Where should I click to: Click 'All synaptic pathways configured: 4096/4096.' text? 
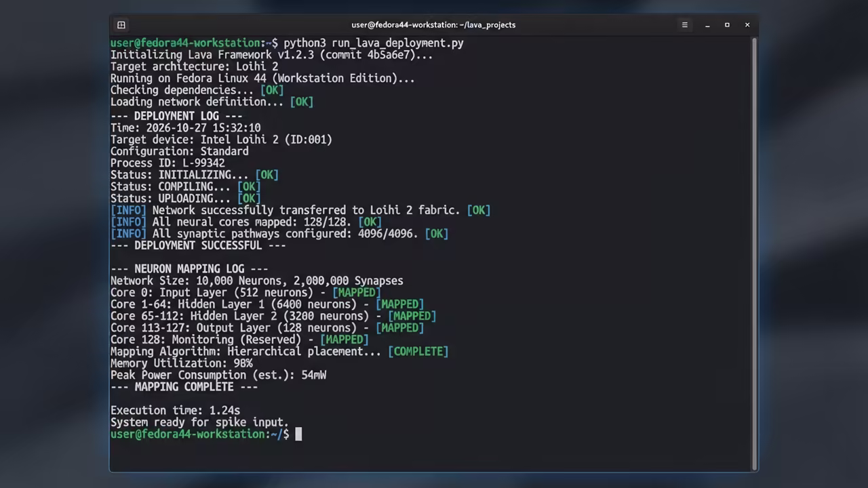[285, 234]
